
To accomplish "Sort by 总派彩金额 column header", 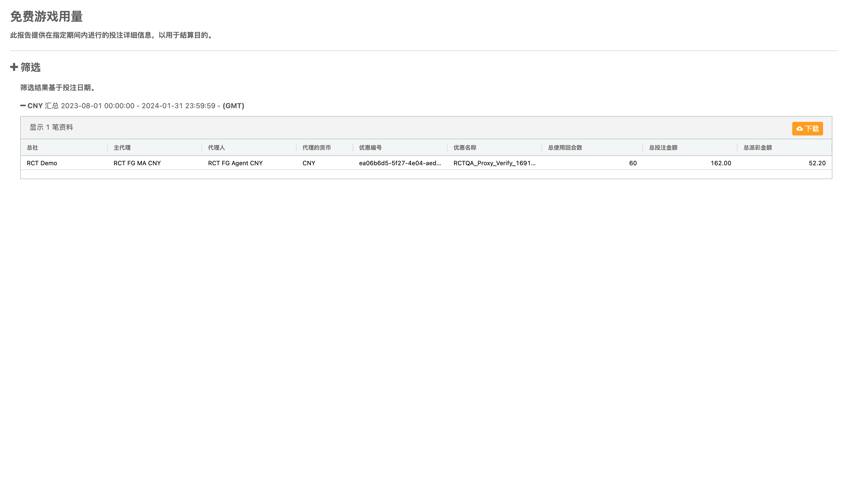I will coord(757,147).
